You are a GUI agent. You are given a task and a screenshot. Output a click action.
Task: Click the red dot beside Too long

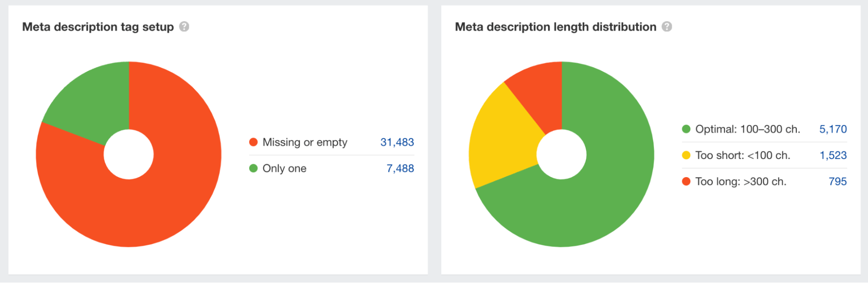pos(686,181)
